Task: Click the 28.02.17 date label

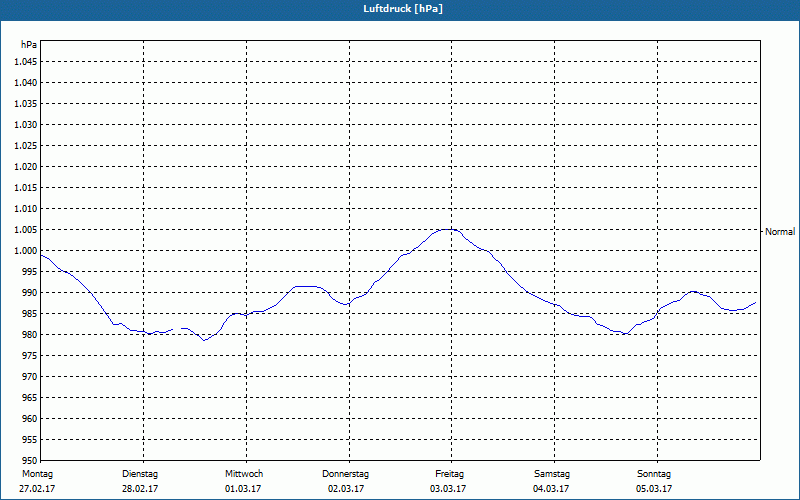Action: (140, 489)
